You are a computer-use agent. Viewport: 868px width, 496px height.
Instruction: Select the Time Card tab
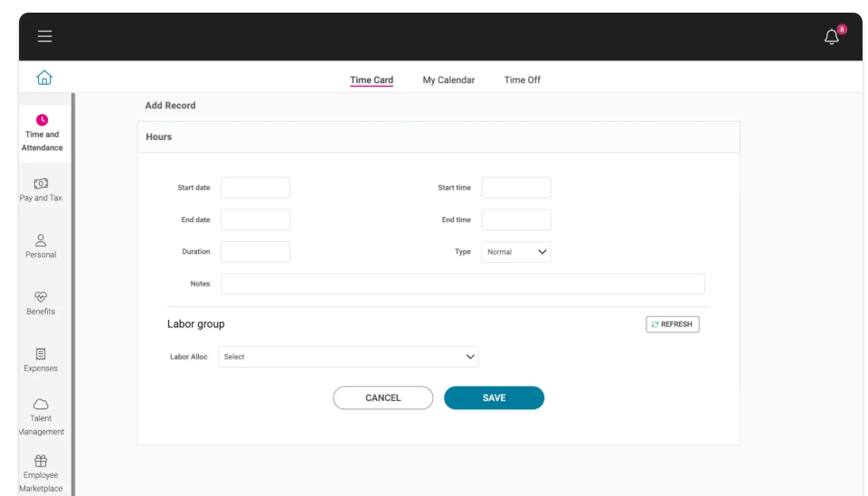(x=372, y=80)
